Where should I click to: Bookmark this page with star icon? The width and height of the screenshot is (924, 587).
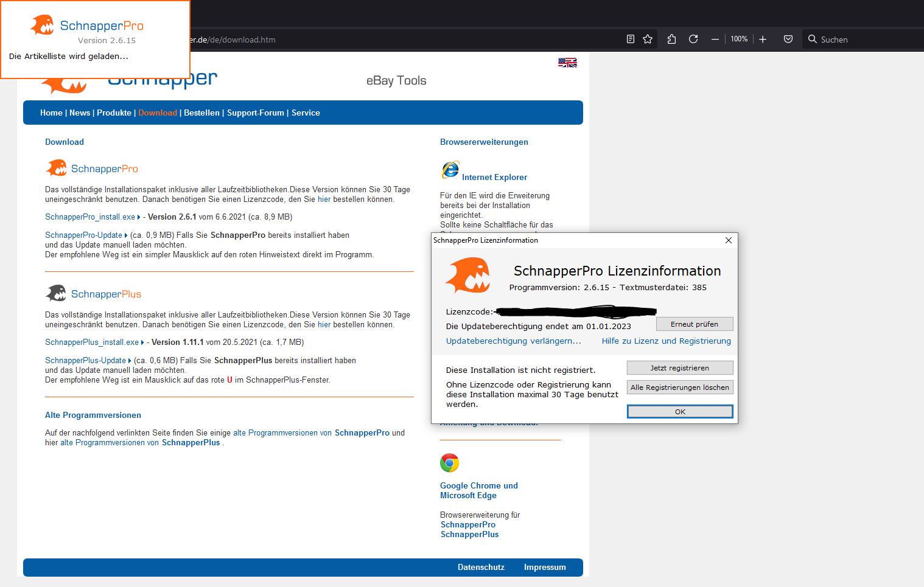tap(648, 39)
